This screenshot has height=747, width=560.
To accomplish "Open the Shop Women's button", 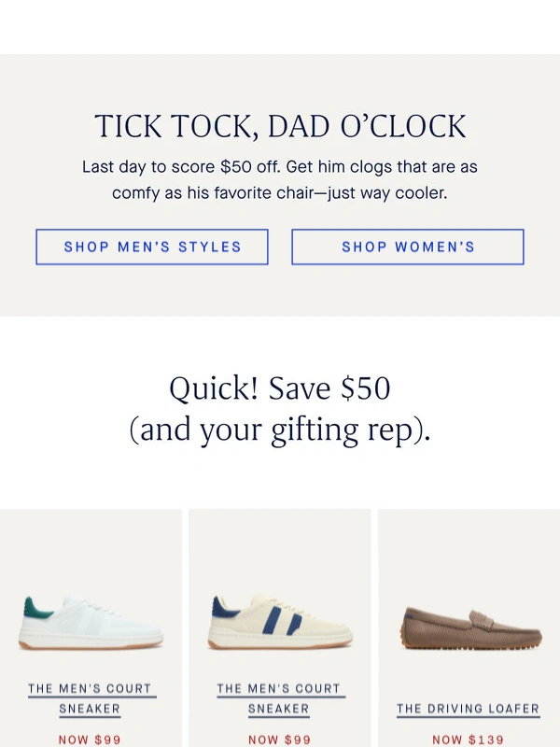I will point(408,247).
